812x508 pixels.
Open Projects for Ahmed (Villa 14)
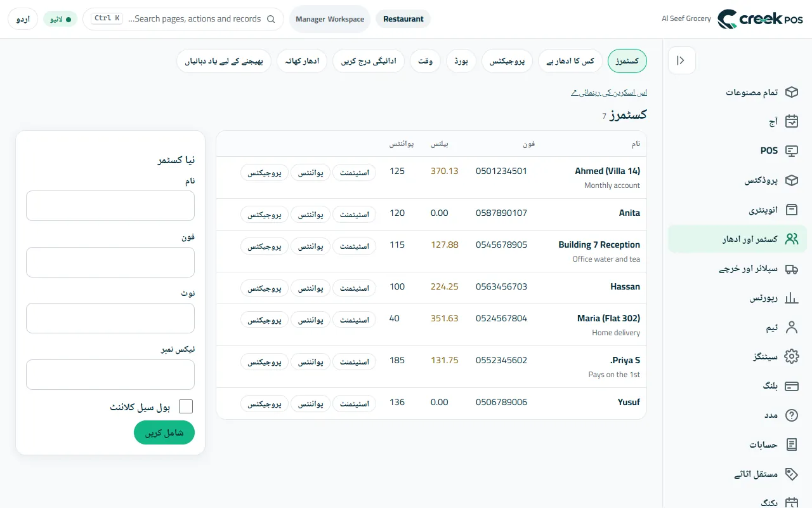click(265, 172)
